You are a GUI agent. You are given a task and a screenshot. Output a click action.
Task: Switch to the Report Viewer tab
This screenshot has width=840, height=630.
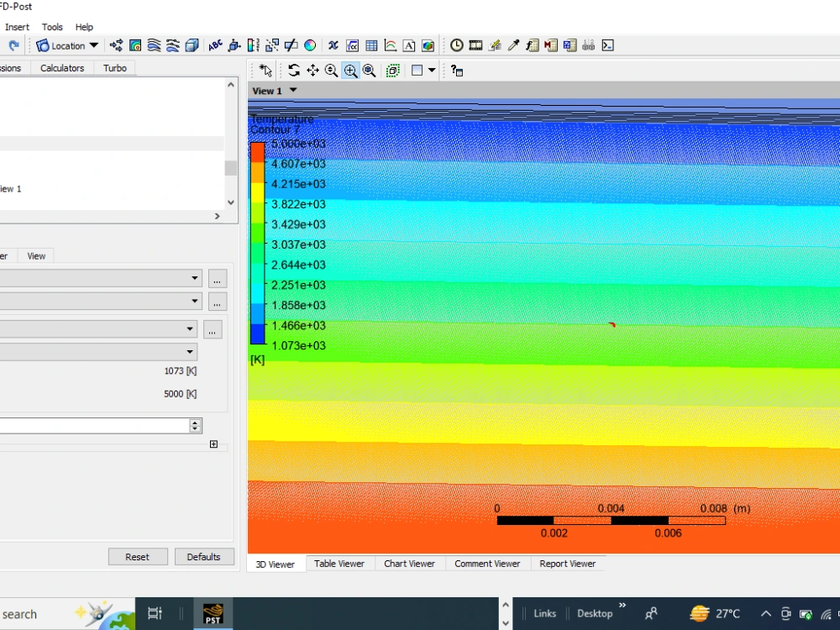568,564
